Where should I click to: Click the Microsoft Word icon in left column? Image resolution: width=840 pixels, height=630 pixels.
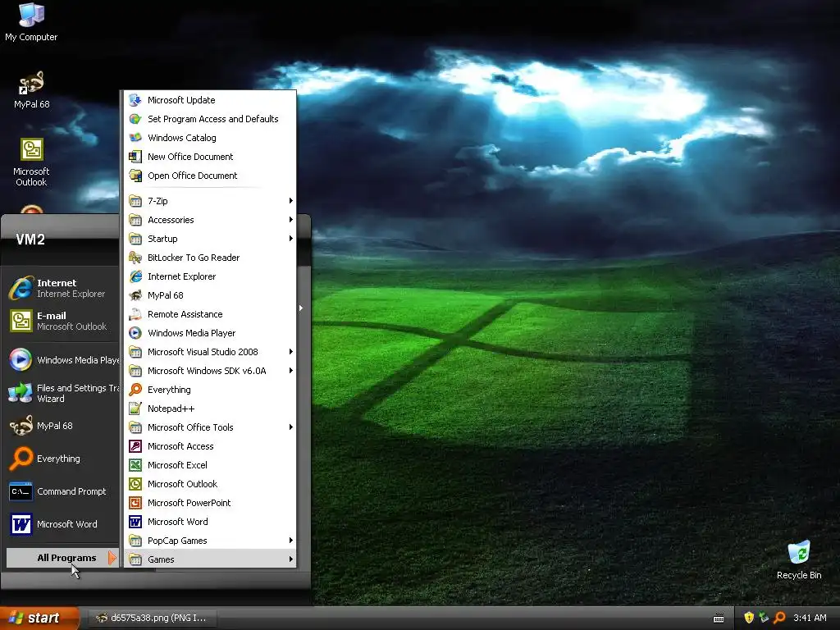point(21,524)
